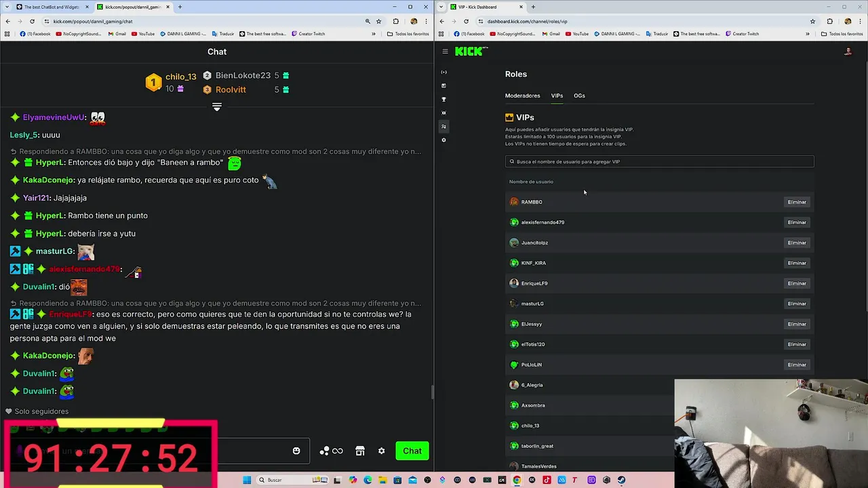Image resolution: width=868 pixels, height=488 pixels.
Task: Zoom icon in chat address bar
Action: pyautogui.click(x=368, y=21)
